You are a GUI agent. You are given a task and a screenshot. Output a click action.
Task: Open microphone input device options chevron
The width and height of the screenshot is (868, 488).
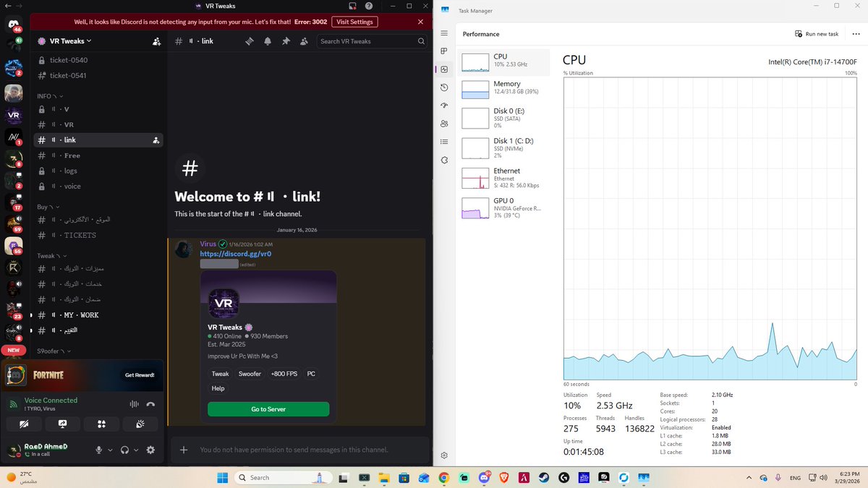(x=110, y=450)
